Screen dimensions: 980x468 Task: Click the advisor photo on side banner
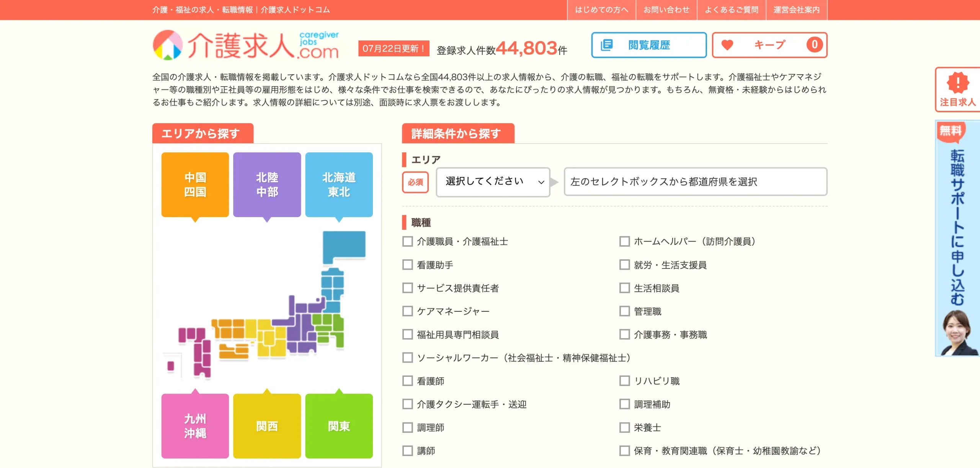(957, 332)
